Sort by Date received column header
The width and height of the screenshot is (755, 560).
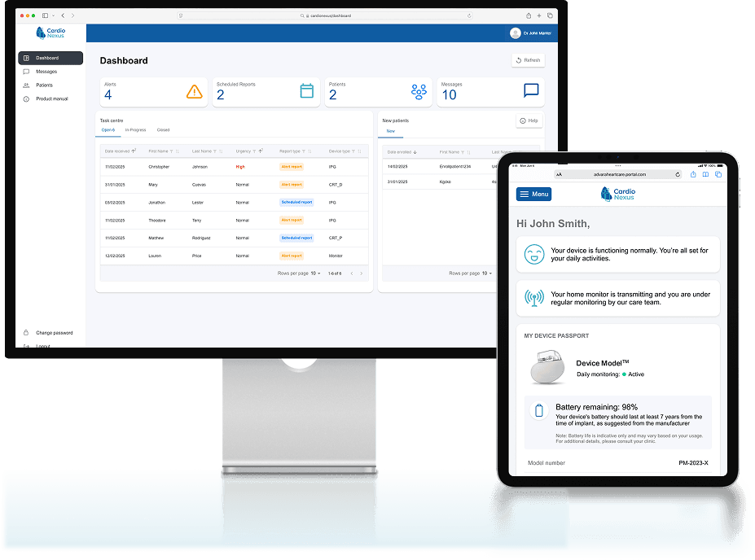118,151
